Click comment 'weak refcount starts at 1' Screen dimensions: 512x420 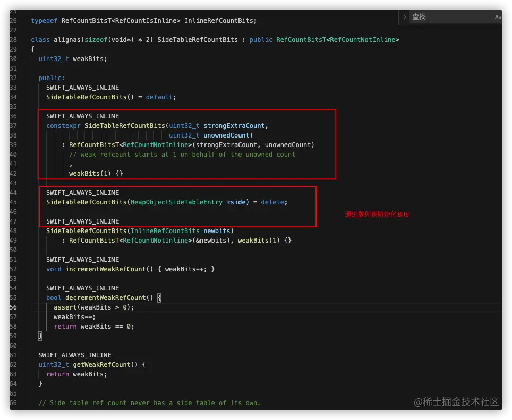pyautogui.click(x=129, y=155)
